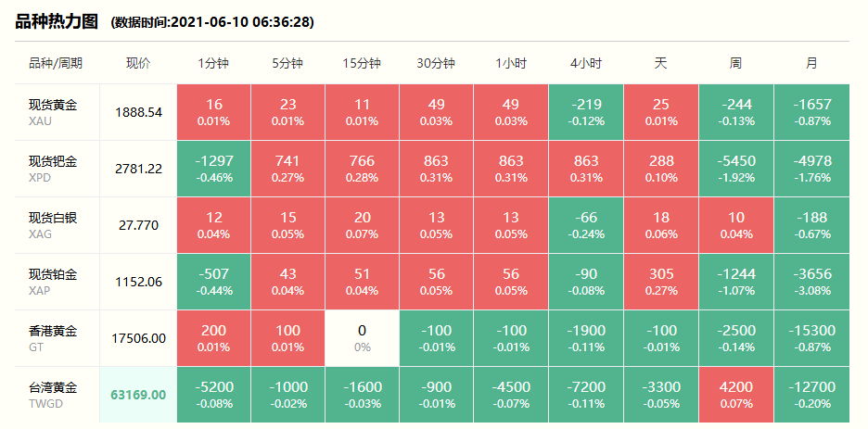The width and height of the screenshot is (868, 429).
Task: Click the 品种/周期 header cell
Action: click(57, 63)
